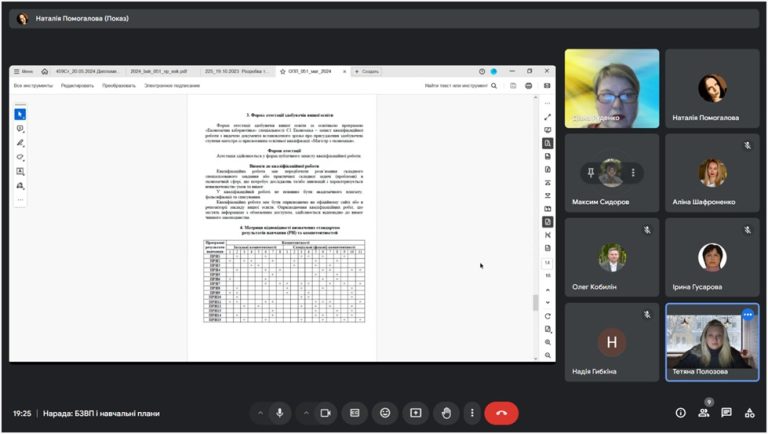This screenshot has width=768, height=434.
Task: Go to the Home icon in PDF viewer
Action: 45,72
